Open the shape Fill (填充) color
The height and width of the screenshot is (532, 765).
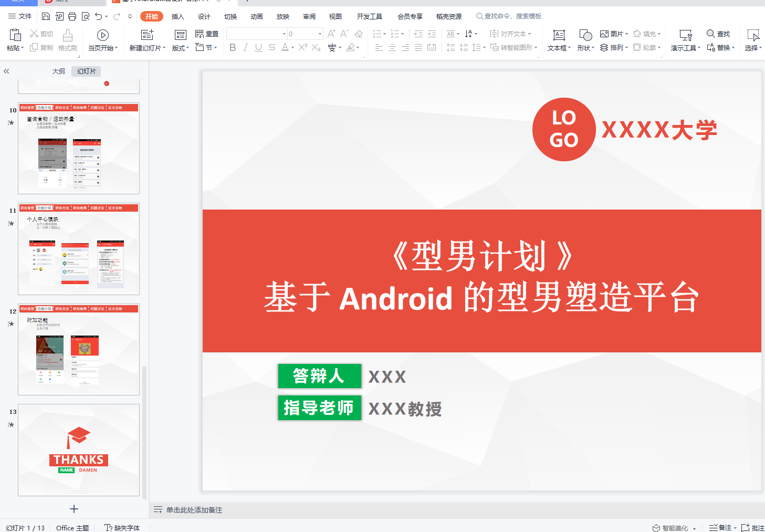[x=647, y=34]
